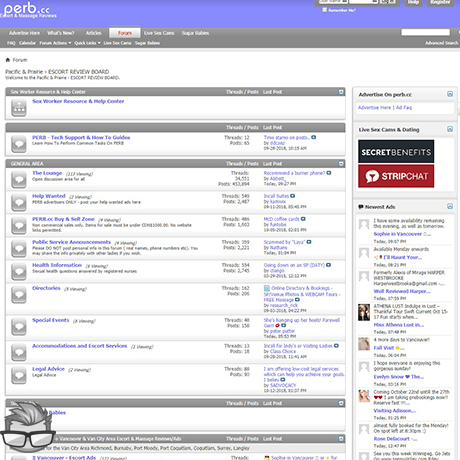Switch to the What's New tab

(61, 33)
